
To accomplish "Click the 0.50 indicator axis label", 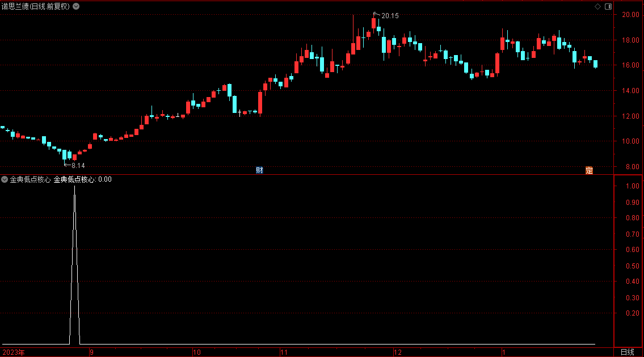I will [x=633, y=266].
